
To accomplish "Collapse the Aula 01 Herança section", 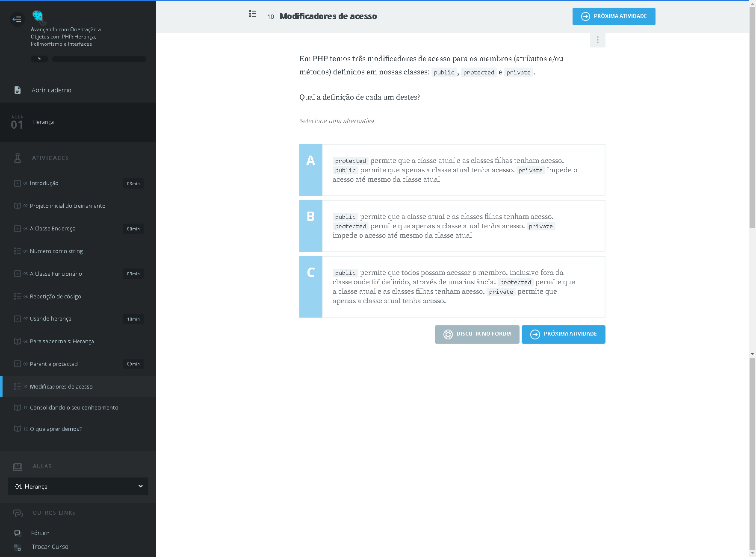I will (x=78, y=122).
